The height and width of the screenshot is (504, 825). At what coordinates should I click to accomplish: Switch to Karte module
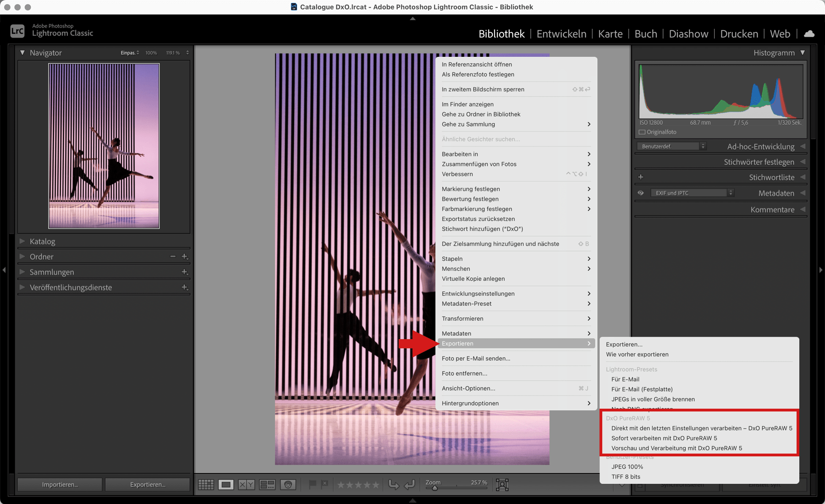pyautogui.click(x=610, y=34)
